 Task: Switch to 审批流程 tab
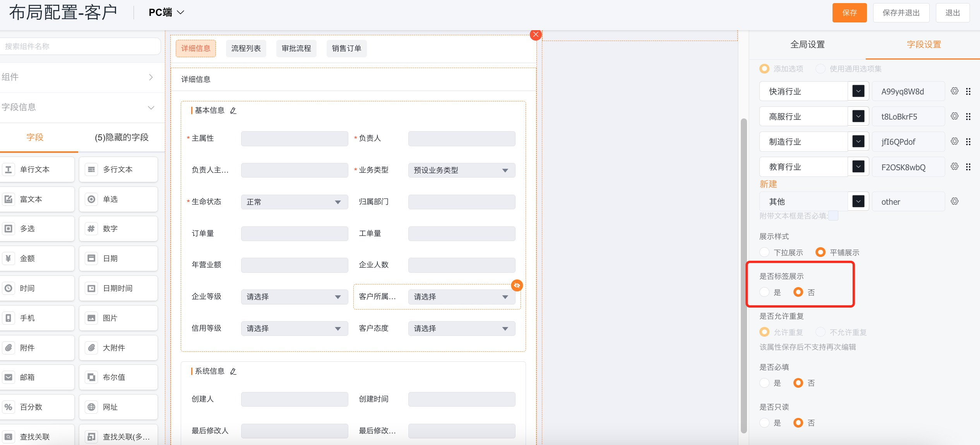(296, 48)
